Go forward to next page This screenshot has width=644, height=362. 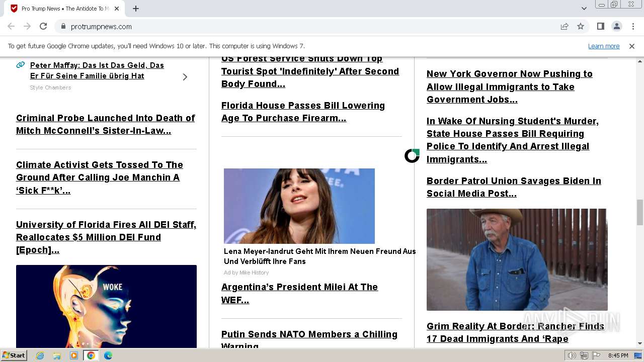27,26
